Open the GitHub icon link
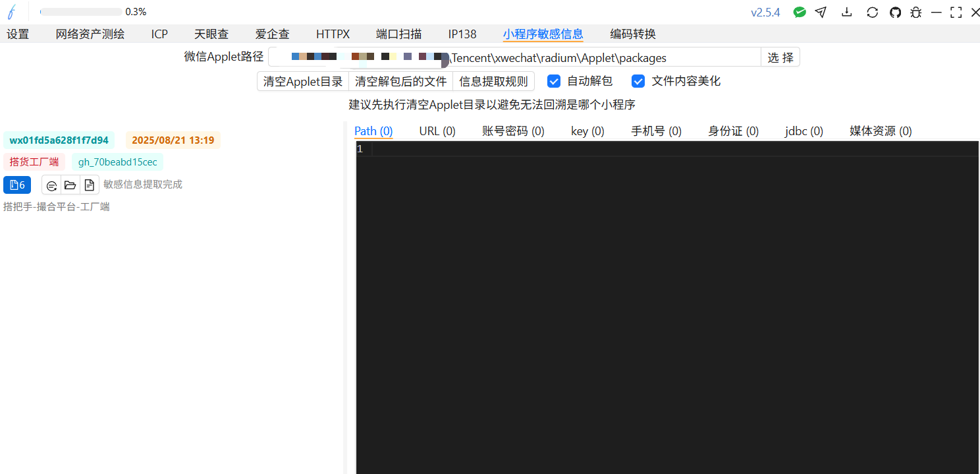This screenshot has width=980, height=474. (895, 12)
